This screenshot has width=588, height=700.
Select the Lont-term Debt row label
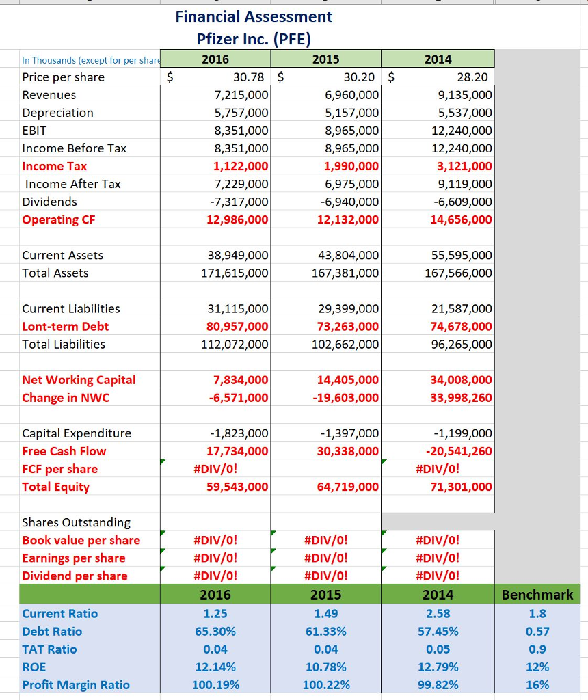click(x=66, y=326)
